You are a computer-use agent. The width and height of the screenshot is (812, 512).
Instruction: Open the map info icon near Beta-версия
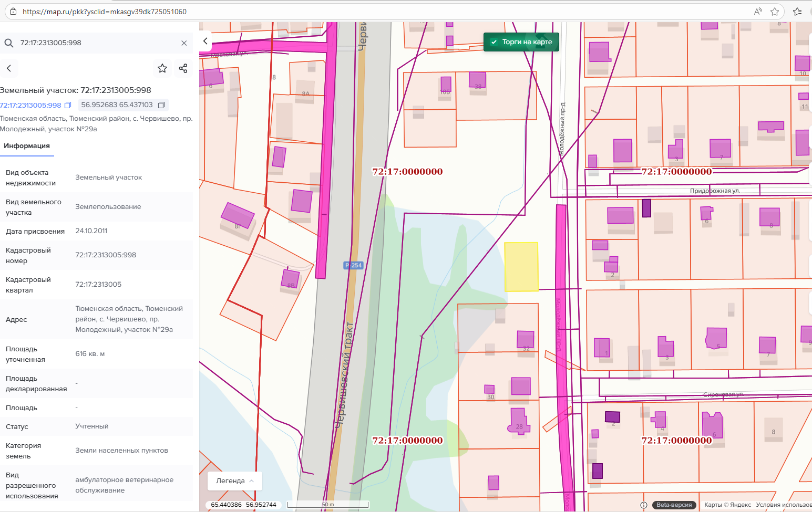[x=644, y=505]
